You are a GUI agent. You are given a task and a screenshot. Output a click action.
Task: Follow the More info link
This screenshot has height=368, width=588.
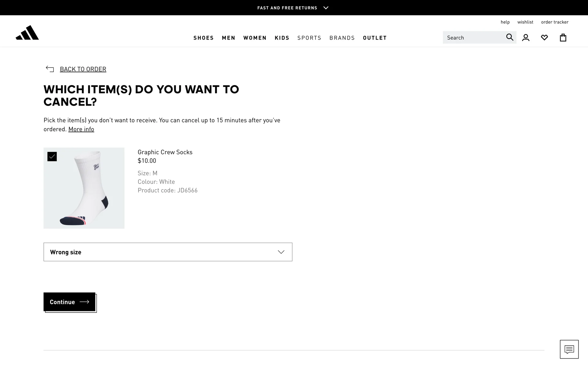point(81,129)
